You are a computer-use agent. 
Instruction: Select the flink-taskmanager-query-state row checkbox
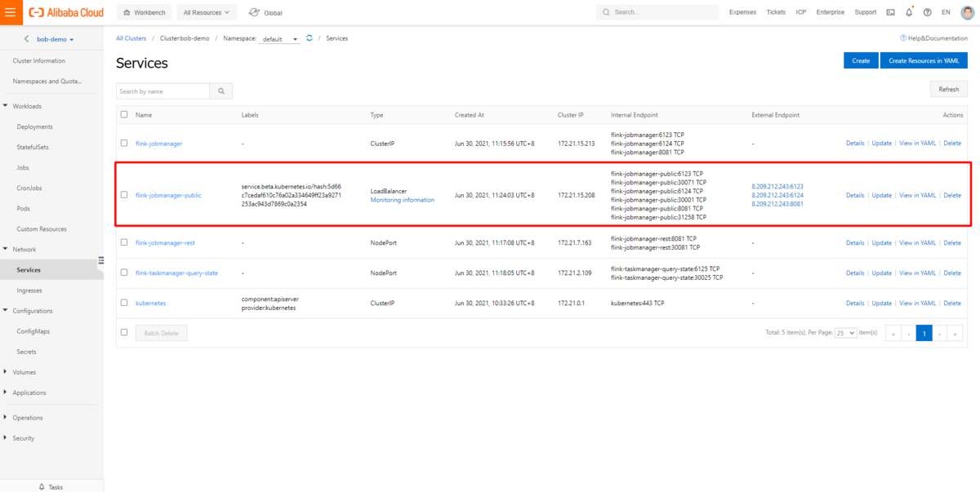click(x=124, y=273)
